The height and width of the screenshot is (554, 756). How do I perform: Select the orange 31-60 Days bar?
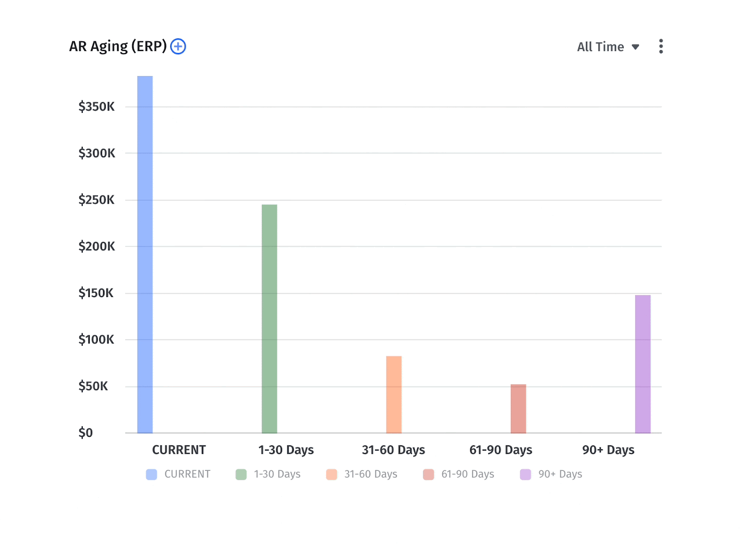(x=394, y=394)
